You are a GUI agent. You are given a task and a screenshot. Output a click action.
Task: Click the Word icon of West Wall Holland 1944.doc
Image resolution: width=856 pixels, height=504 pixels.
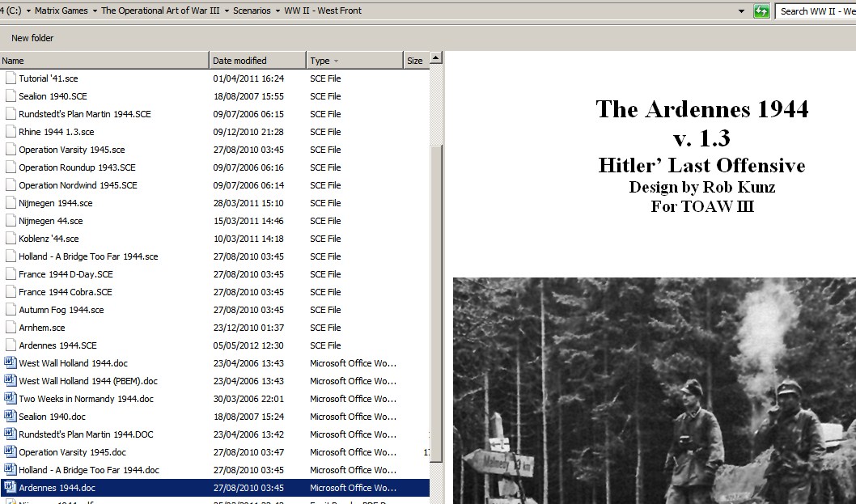tap(11, 363)
